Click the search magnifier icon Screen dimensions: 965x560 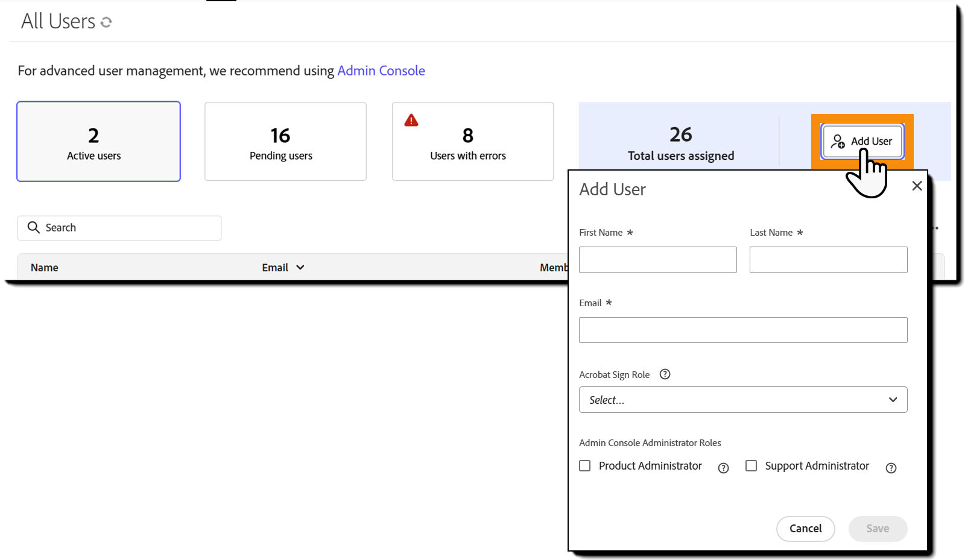[34, 228]
